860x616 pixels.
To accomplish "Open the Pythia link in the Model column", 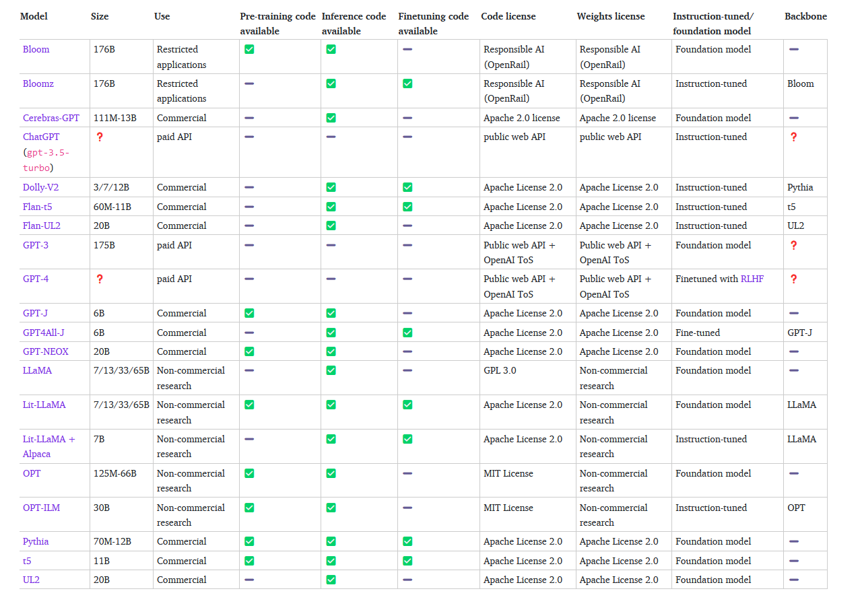I will point(36,541).
